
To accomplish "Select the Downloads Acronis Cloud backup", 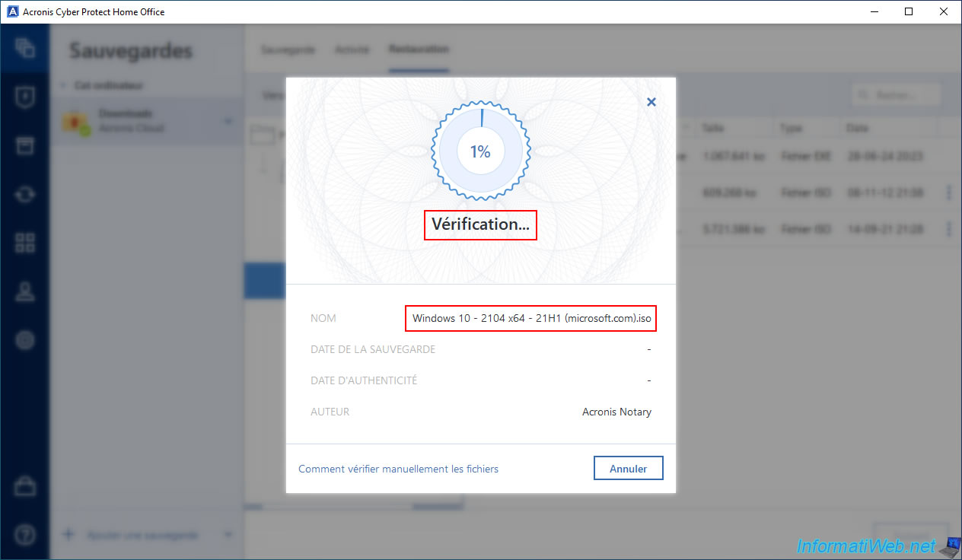I will [x=147, y=122].
